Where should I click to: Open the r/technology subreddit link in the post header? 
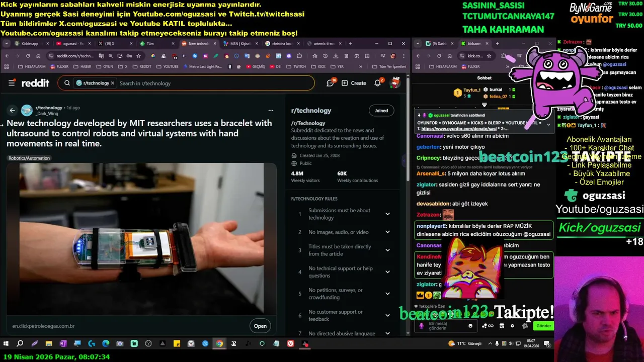click(49, 108)
